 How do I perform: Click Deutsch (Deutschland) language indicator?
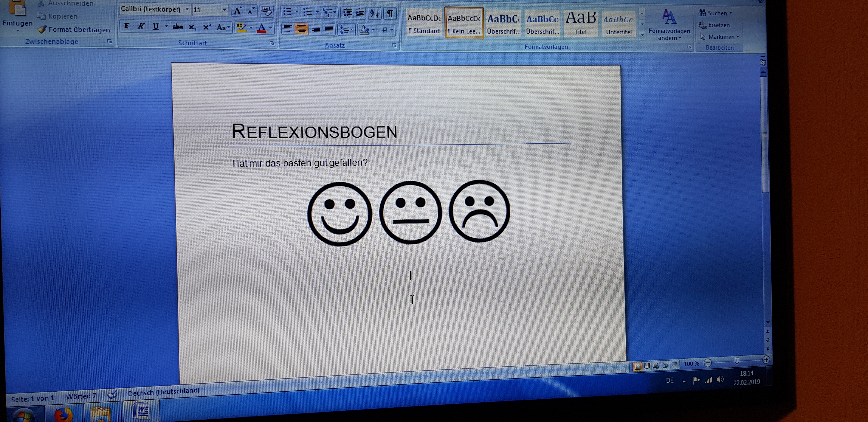coord(163,391)
